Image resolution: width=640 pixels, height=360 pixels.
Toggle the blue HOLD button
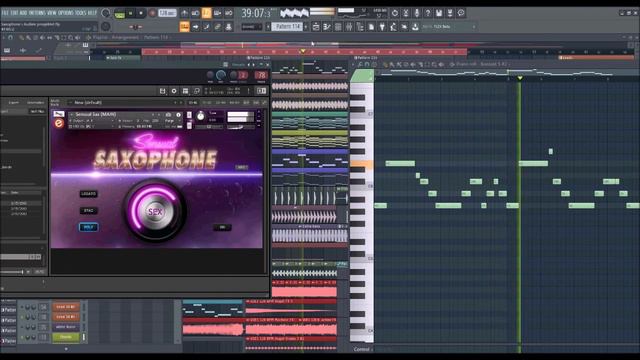[89, 227]
